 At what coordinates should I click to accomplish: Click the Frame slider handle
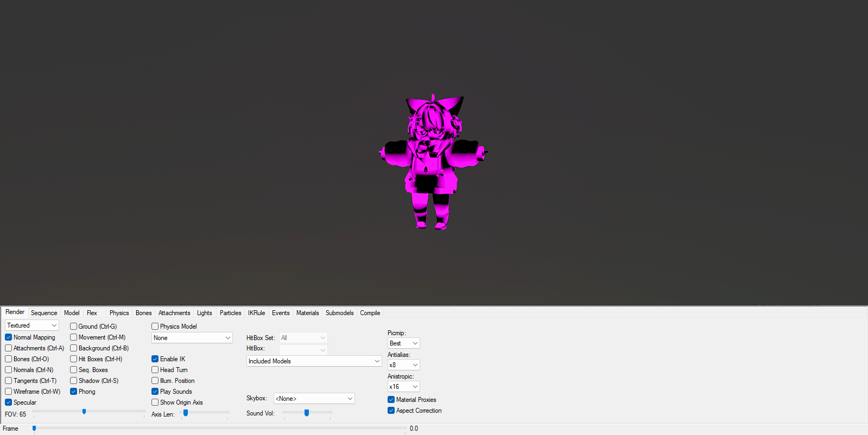click(34, 428)
